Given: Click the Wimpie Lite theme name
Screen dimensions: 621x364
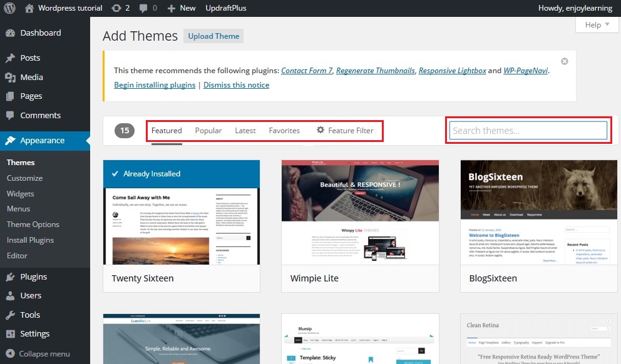Looking at the screenshot, I should [x=314, y=278].
